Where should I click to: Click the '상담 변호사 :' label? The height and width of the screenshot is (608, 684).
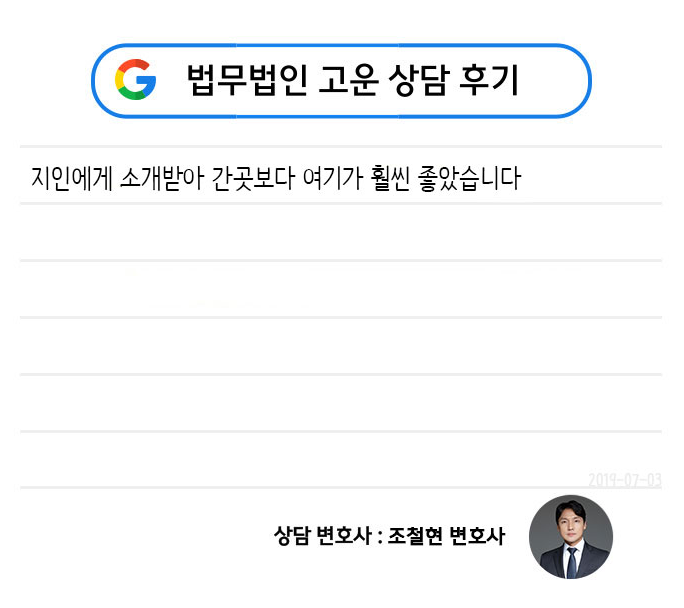click(x=326, y=537)
